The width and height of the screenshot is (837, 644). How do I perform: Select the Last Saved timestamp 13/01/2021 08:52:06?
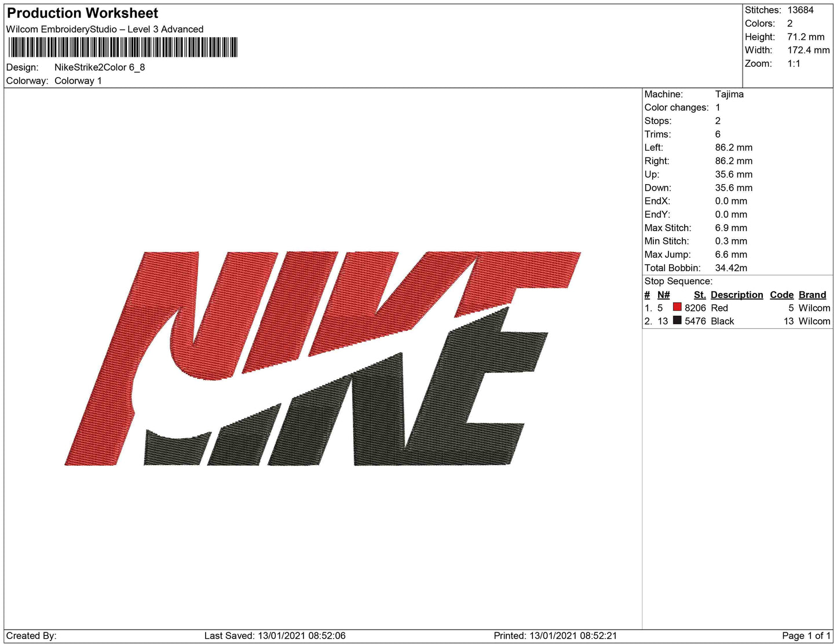[302, 635]
